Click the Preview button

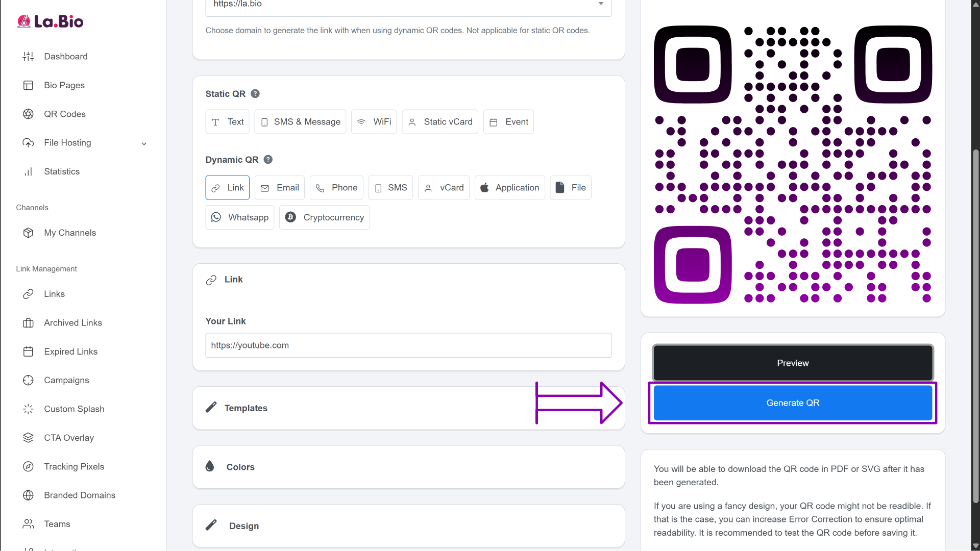point(792,363)
